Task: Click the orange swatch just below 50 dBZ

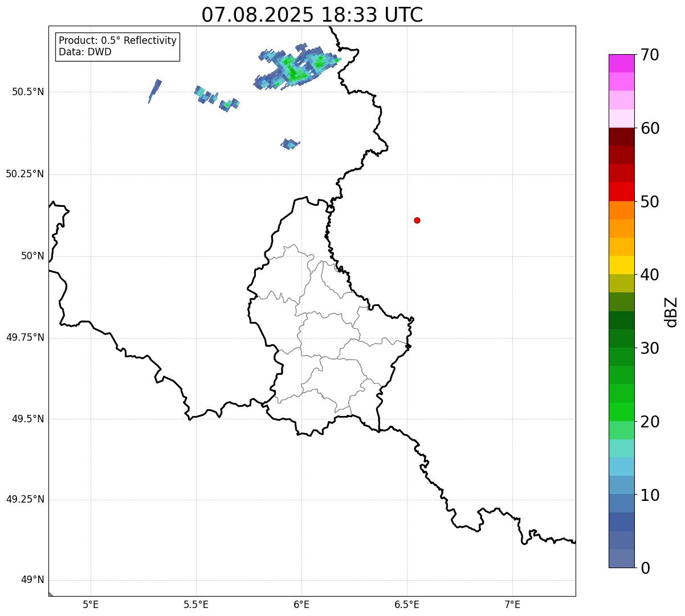Action: 621,210
